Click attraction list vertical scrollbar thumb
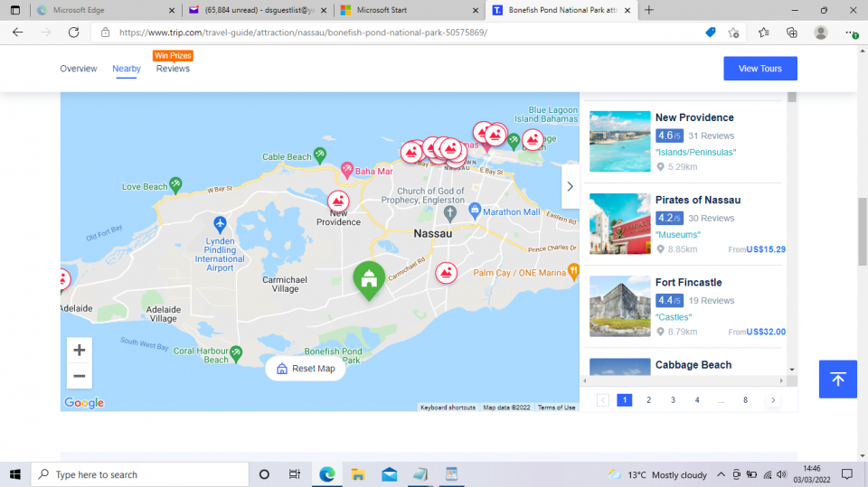The height and width of the screenshot is (487, 868). pos(792,98)
